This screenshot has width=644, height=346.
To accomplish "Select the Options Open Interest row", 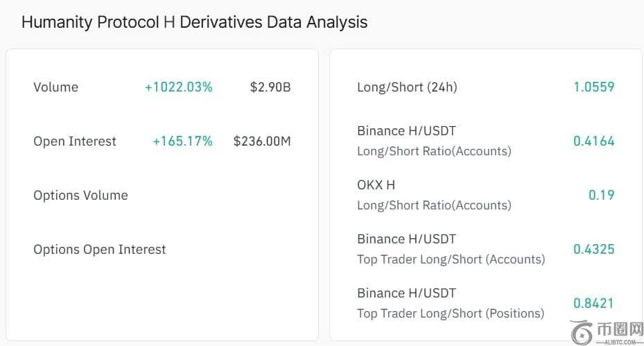I will click(100, 250).
